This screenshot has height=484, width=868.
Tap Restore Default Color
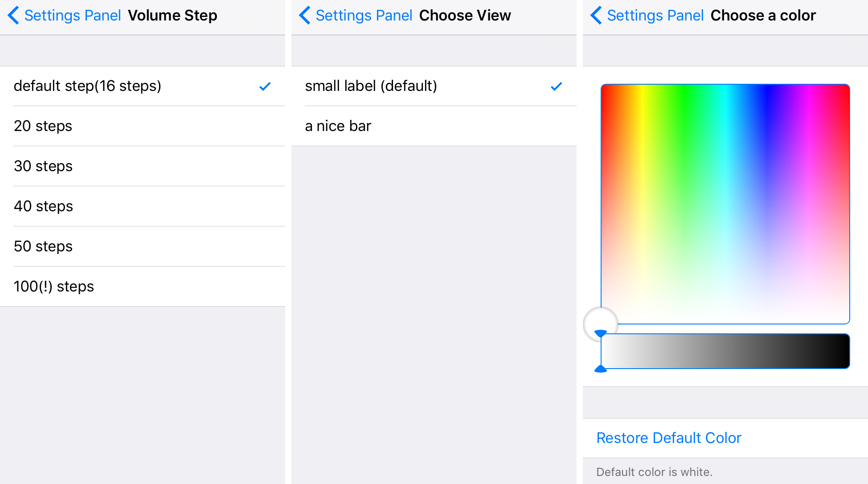click(669, 438)
